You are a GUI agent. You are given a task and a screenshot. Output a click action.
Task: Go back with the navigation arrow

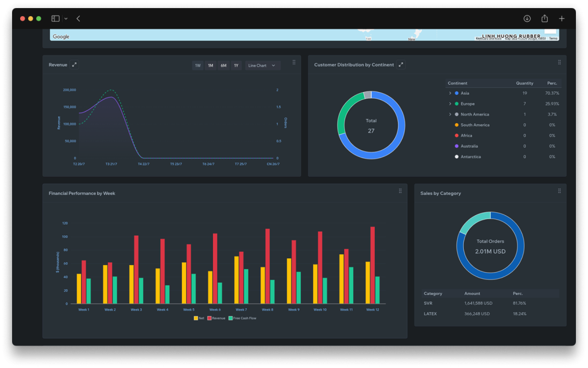[78, 18]
